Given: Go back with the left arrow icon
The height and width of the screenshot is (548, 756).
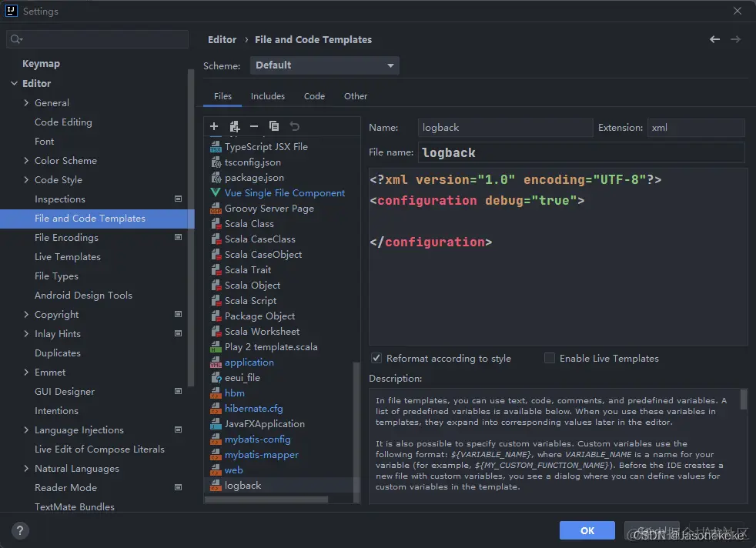Looking at the screenshot, I should click(x=714, y=39).
